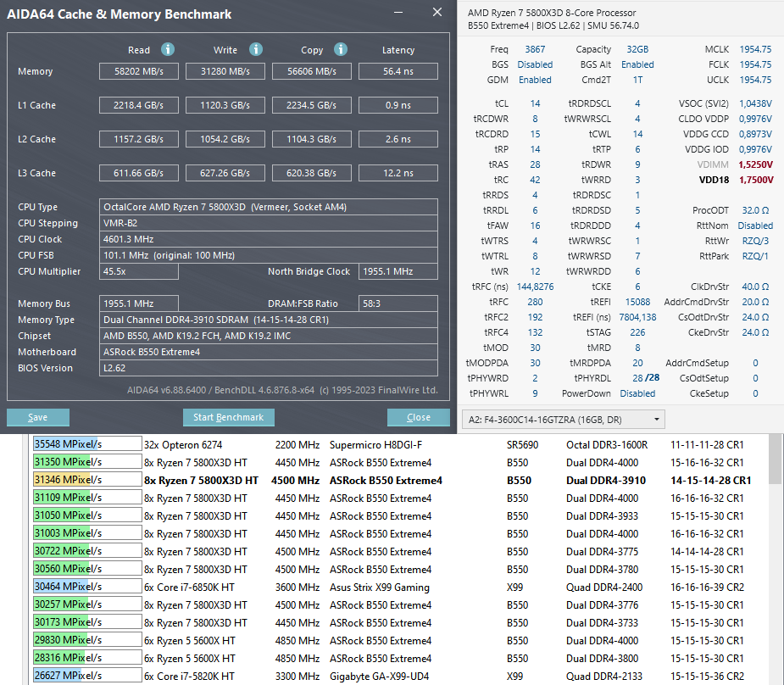This screenshot has width=784, height=685.
Task: Click North Bridge Clock value 1955.1 MHz
Action: click(398, 271)
